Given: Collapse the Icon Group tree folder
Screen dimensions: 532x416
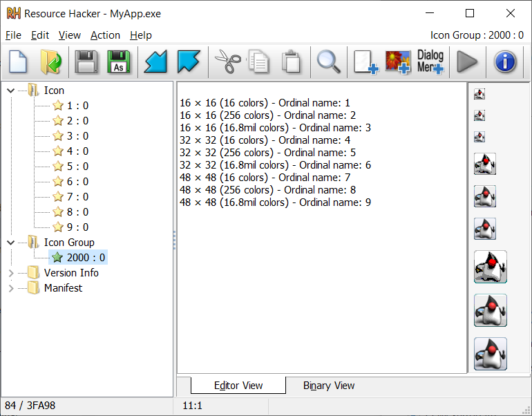Looking at the screenshot, I should point(11,243).
